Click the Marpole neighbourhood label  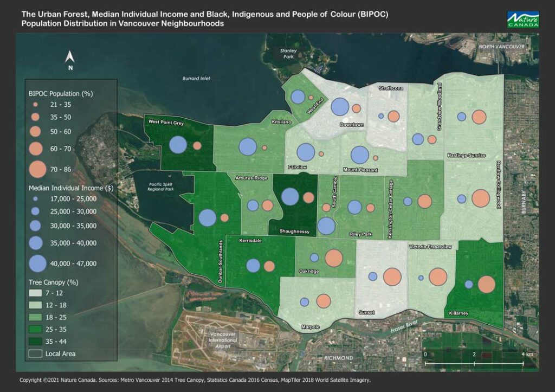311,327
